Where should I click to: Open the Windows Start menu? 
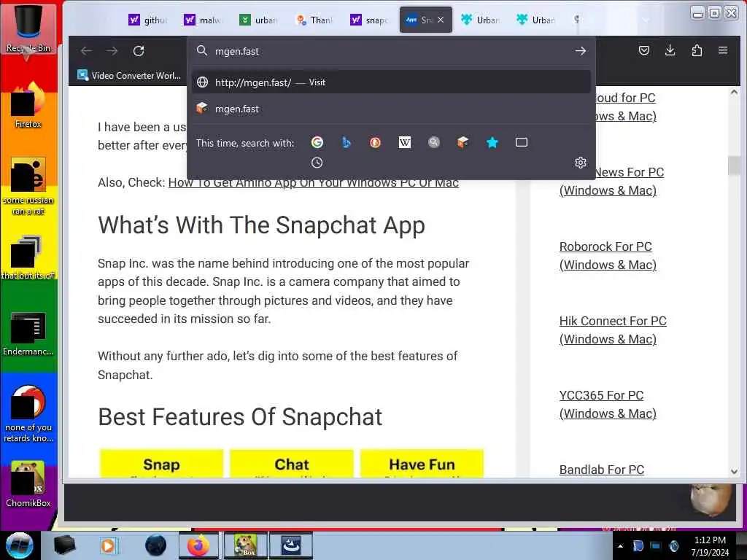pos(20,545)
